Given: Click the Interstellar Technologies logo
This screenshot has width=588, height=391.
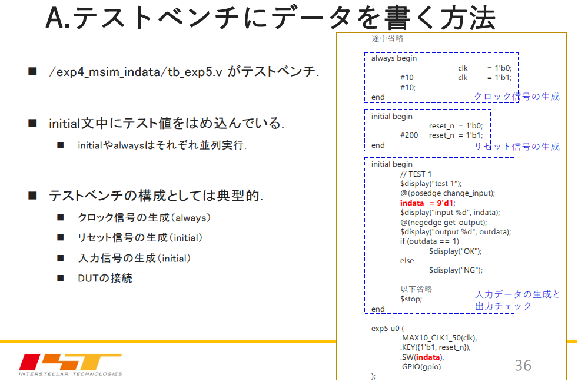Looking at the screenshot, I should 71,365.
